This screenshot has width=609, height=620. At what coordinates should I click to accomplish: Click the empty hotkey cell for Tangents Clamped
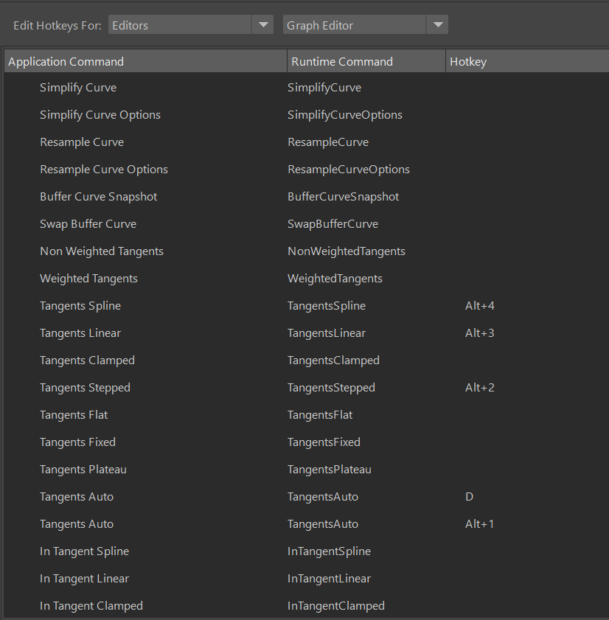click(524, 360)
